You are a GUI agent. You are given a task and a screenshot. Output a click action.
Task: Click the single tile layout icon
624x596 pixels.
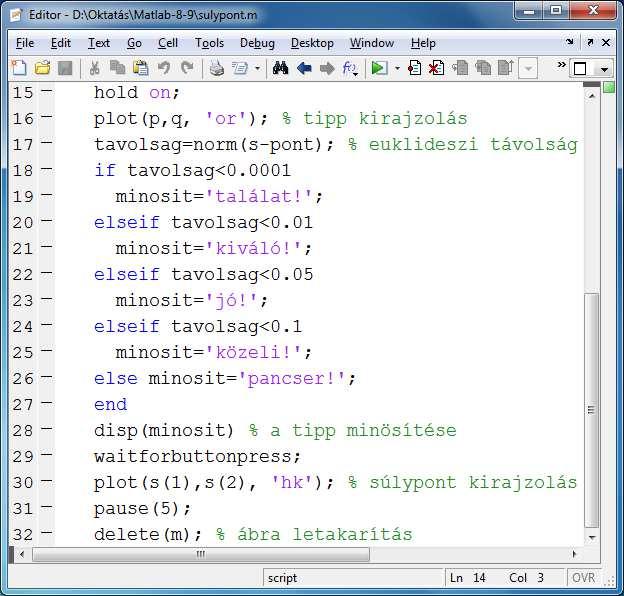(580, 69)
